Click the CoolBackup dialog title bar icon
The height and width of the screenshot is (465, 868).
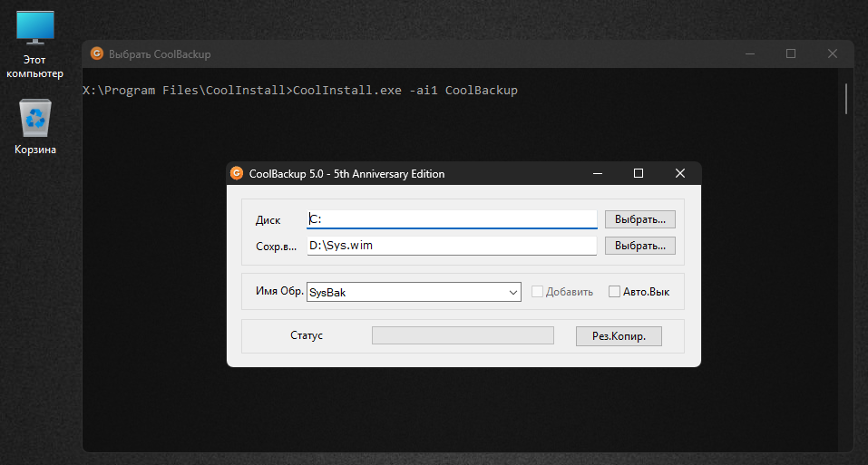[237, 174]
